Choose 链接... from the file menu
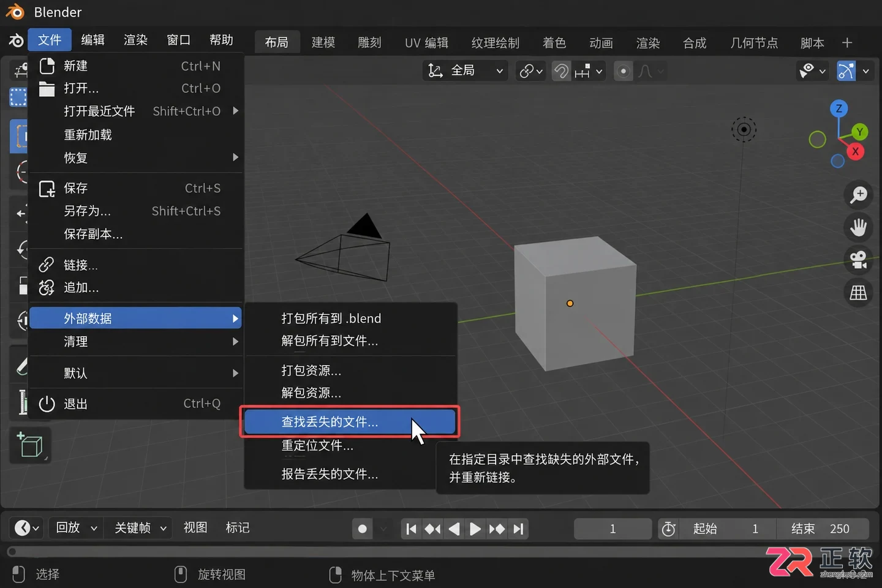The height and width of the screenshot is (588, 882). 136,265
